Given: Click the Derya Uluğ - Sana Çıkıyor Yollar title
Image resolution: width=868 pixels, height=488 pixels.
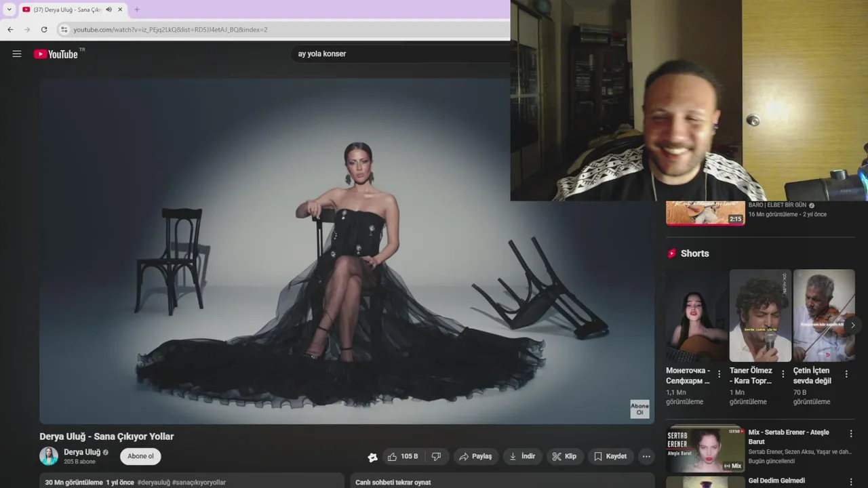Looking at the screenshot, I should click(106, 436).
